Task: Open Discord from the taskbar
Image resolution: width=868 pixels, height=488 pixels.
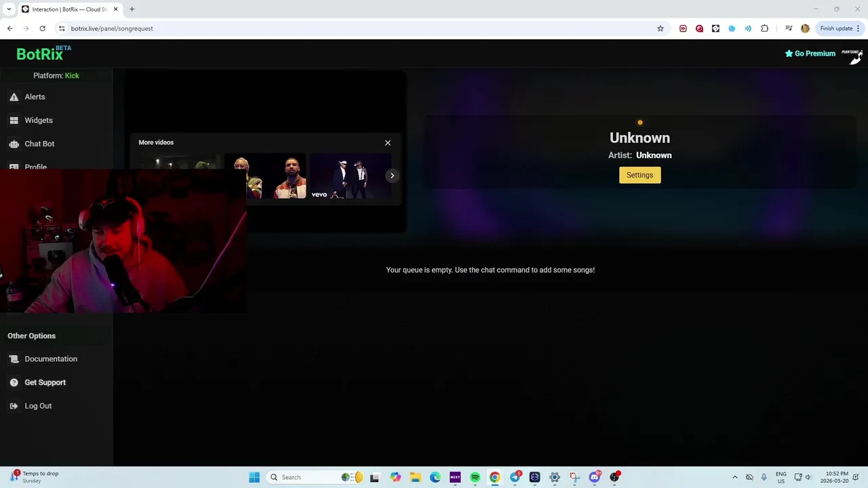Action: click(595, 477)
